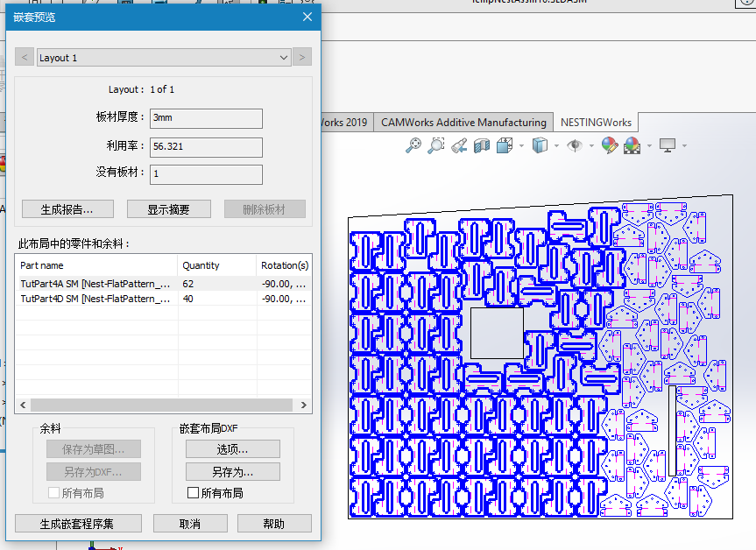Screen dimensions: 756x550
Task: Expand the Display Style dropdown arrow
Action: [x=556, y=145]
